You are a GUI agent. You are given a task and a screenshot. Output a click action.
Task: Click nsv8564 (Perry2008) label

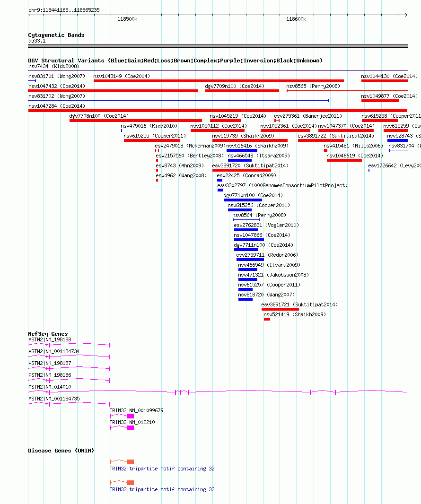(x=259, y=216)
